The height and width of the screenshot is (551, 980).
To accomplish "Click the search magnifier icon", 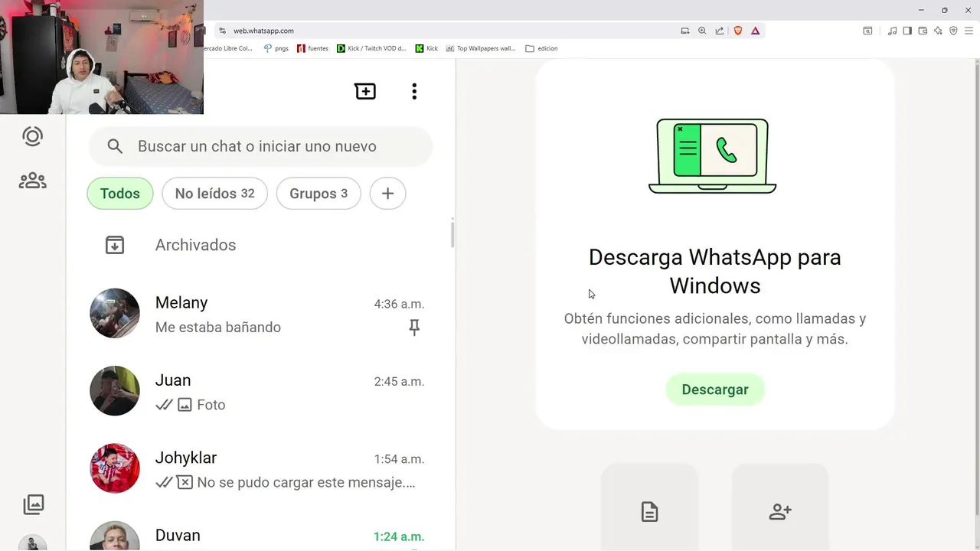I will click(115, 146).
